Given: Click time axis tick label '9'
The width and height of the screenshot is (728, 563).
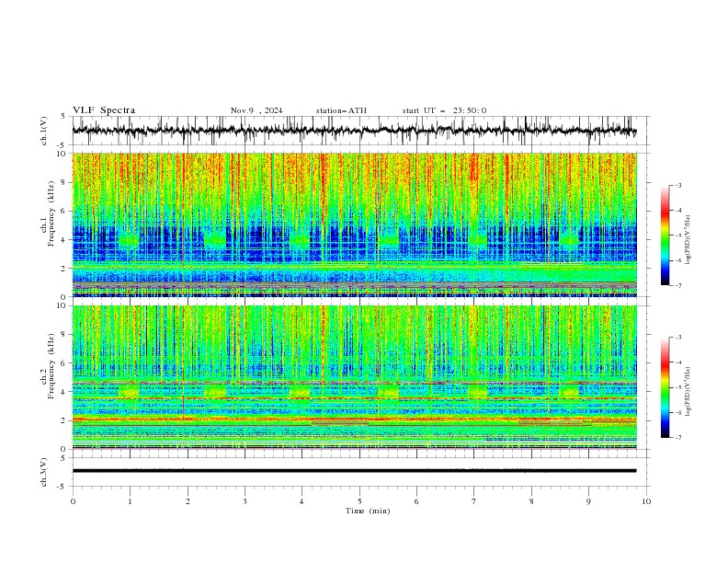Looking at the screenshot, I should (588, 501).
